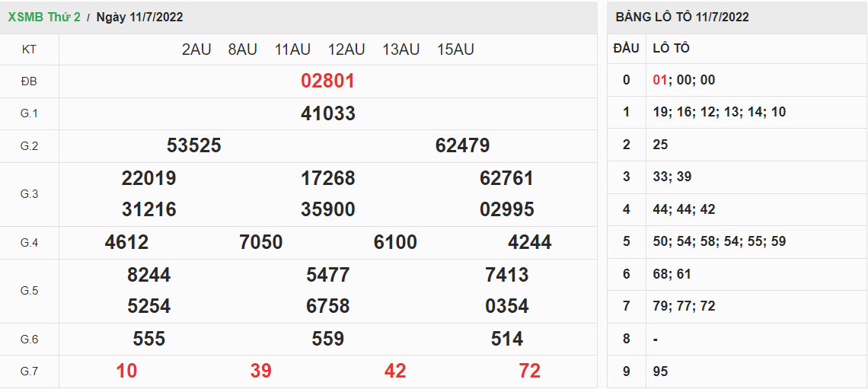Select G.4 number 7050
Screen dimensions: 868x389
[260, 242]
